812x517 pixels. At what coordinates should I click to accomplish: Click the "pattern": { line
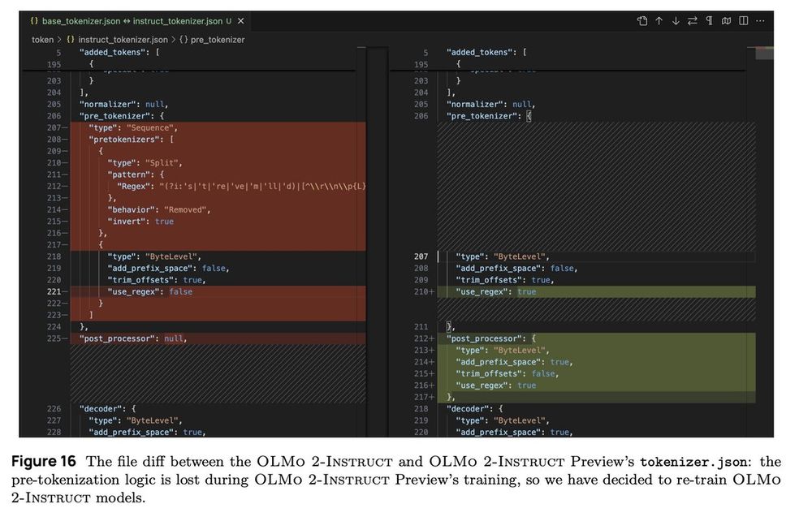point(136,175)
